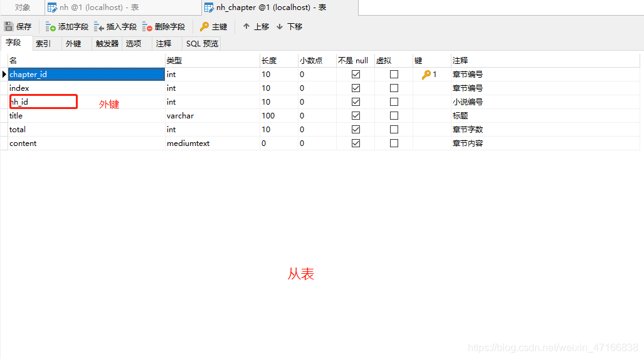This screenshot has width=644, height=359.
Task: Click the Primary Key (主键) key icon
Action: 204,27
